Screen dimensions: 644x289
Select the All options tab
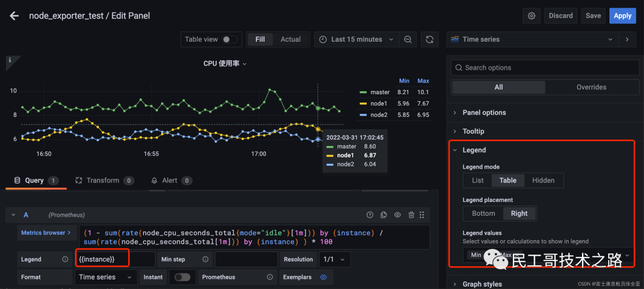(x=499, y=87)
